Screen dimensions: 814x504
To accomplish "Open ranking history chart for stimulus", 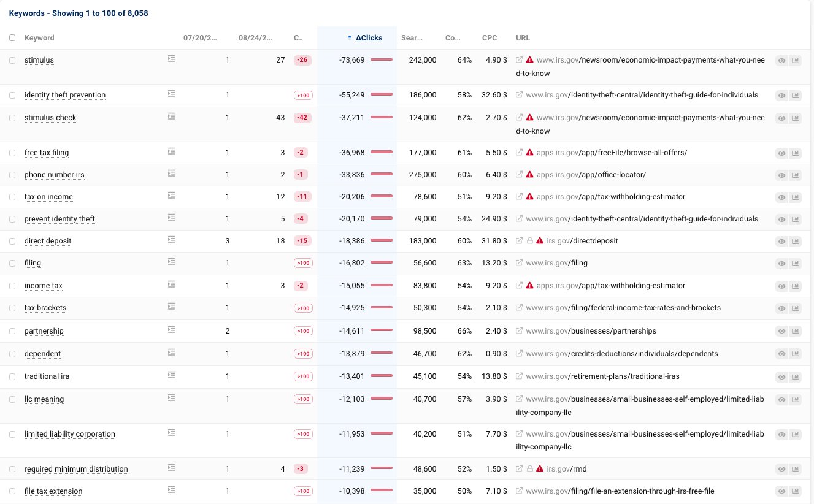I will (x=796, y=61).
